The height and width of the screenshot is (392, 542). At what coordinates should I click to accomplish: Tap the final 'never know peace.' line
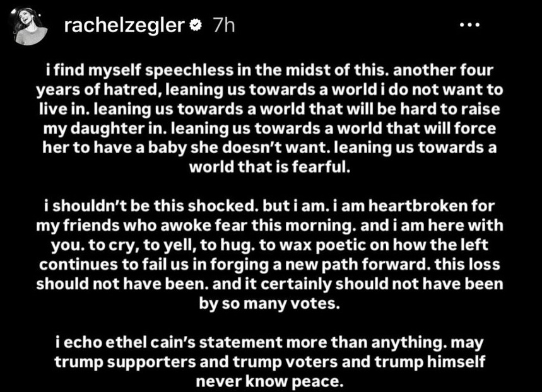pyautogui.click(x=269, y=381)
